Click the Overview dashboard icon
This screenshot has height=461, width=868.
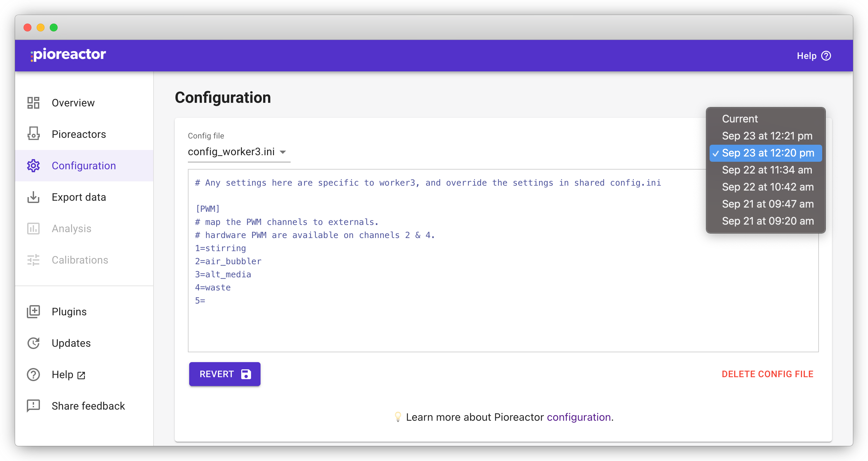33,103
